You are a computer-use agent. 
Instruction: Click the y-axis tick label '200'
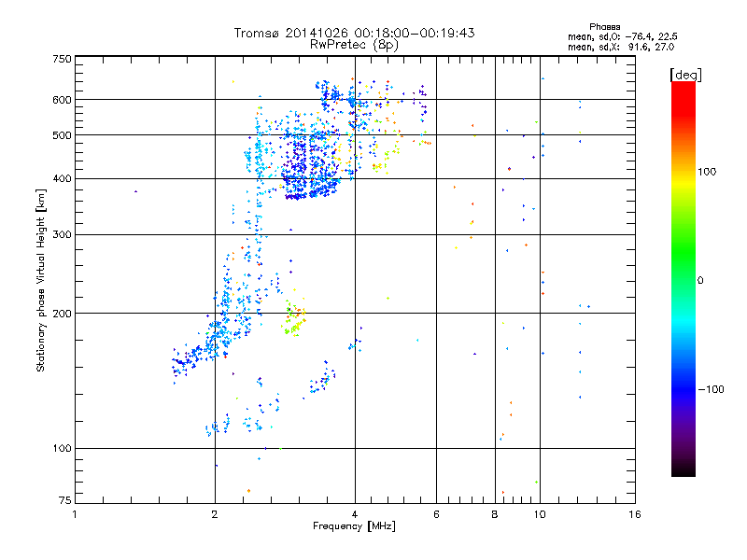point(62,314)
